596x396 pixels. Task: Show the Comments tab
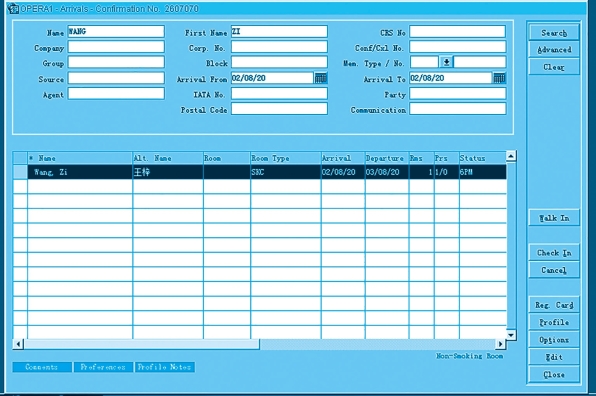[42, 367]
